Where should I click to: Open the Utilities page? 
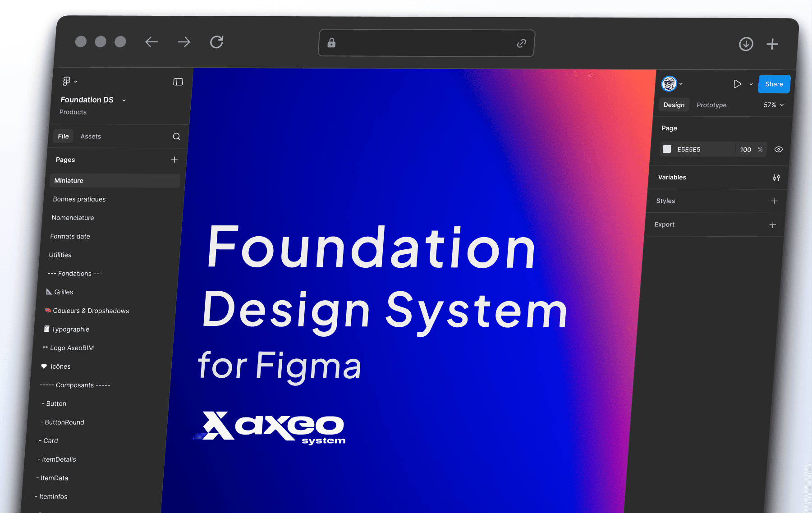coord(60,255)
